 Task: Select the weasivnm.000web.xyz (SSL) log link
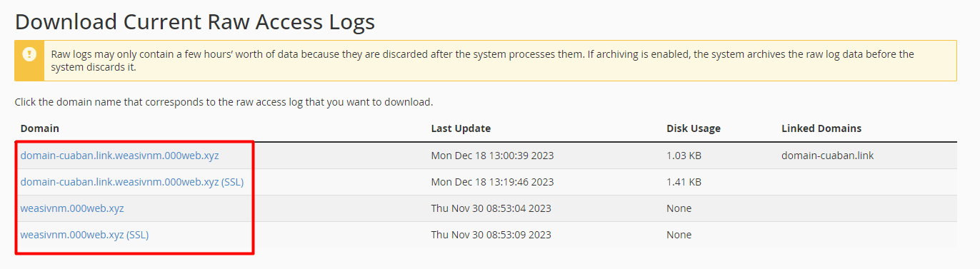84,235
